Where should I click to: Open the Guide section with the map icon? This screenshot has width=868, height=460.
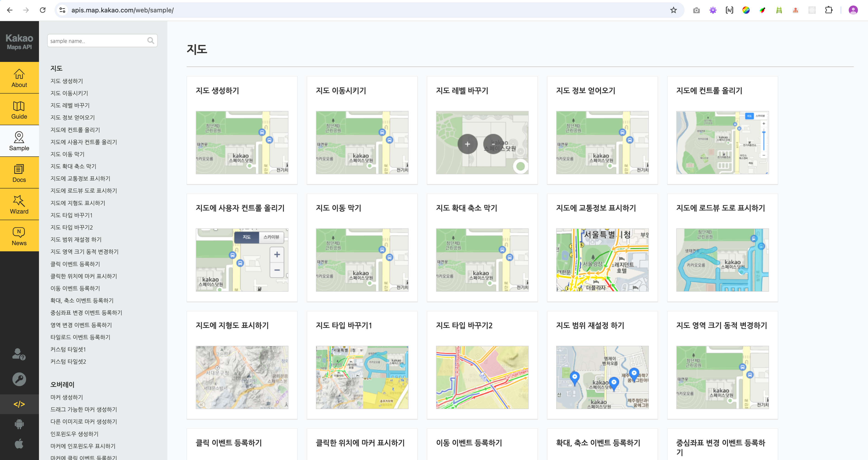[x=19, y=110]
